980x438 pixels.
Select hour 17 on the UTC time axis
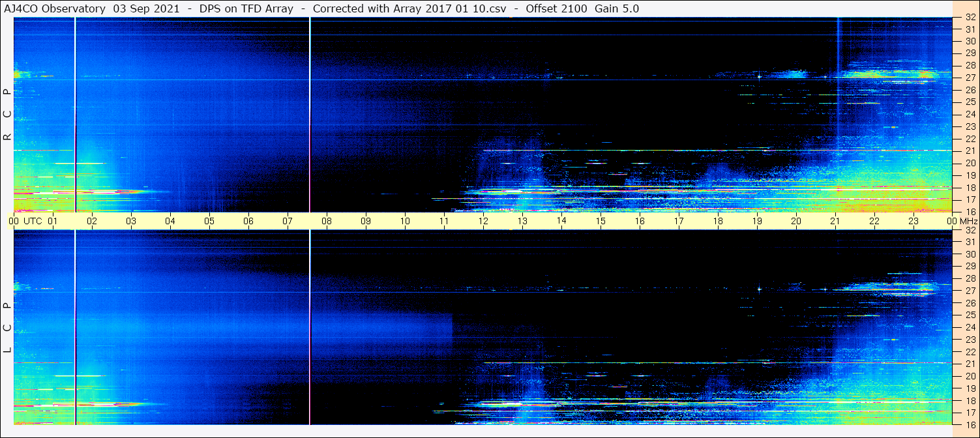pos(679,221)
